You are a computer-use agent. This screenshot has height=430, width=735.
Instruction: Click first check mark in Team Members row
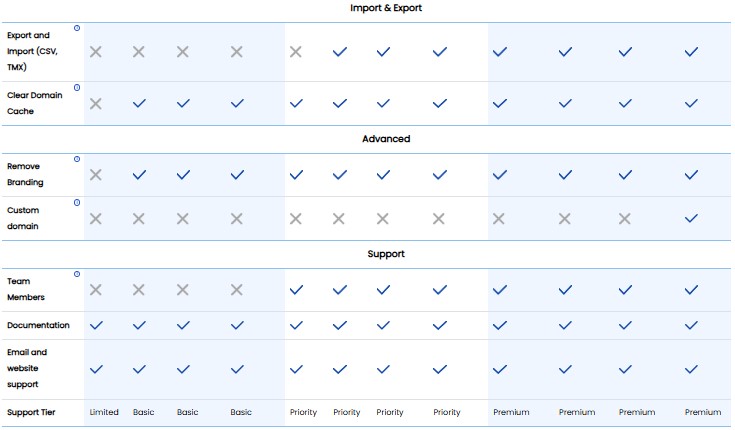pyautogui.click(x=296, y=290)
